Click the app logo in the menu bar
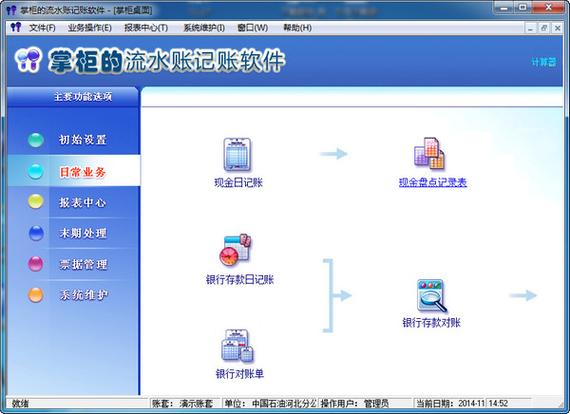Image resolution: width=570 pixels, height=414 pixels. pos(16,28)
